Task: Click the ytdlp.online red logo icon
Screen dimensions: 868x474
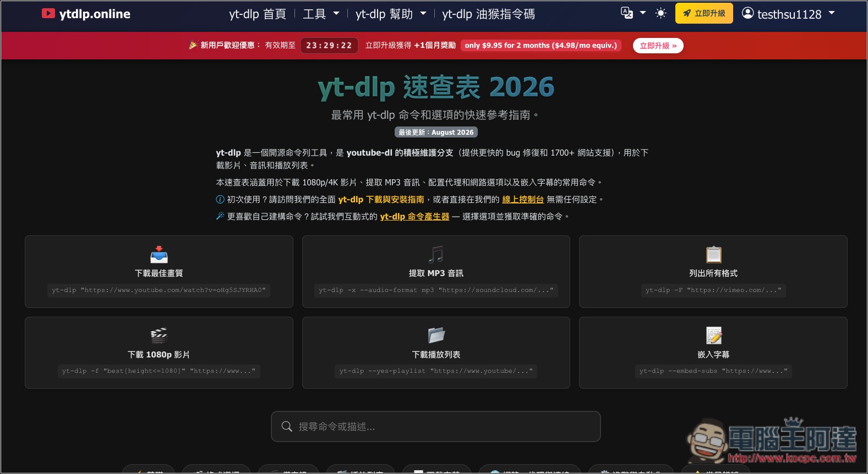Action: pos(48,14)
